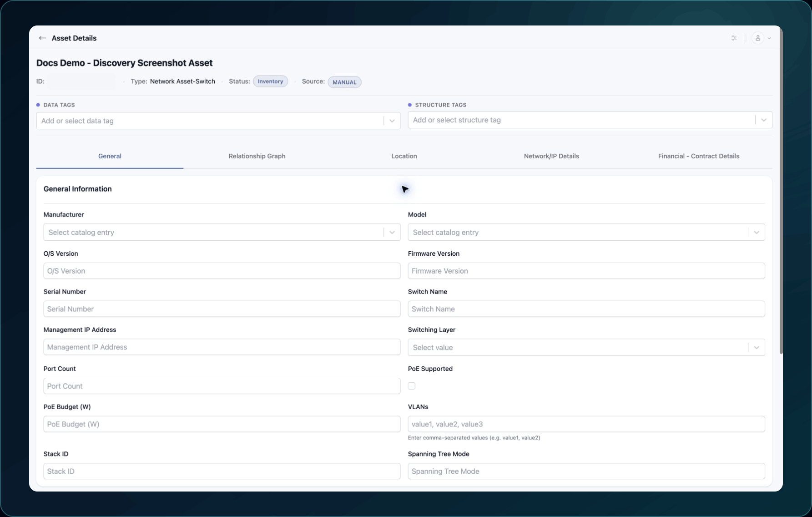Expand the Model catalog dropdown chevron

(757, 233)
